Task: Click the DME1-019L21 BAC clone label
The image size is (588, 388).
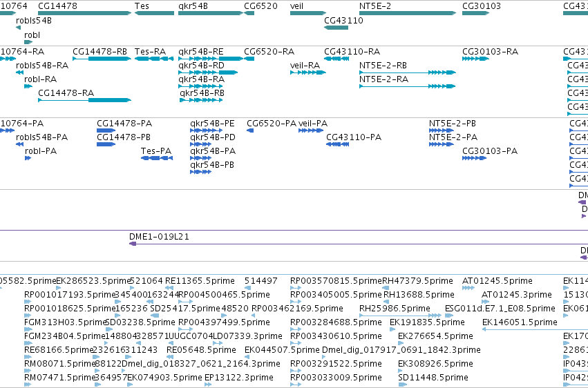Action: [159, 237]
